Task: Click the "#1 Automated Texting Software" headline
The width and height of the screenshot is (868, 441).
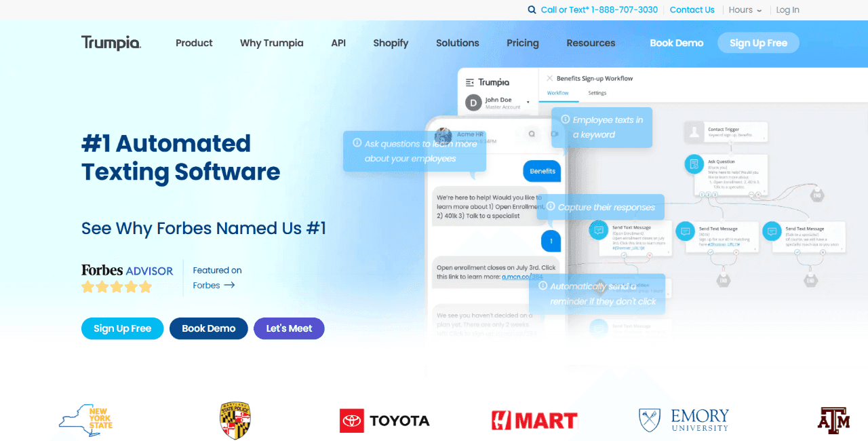Action: click(181, 158)
